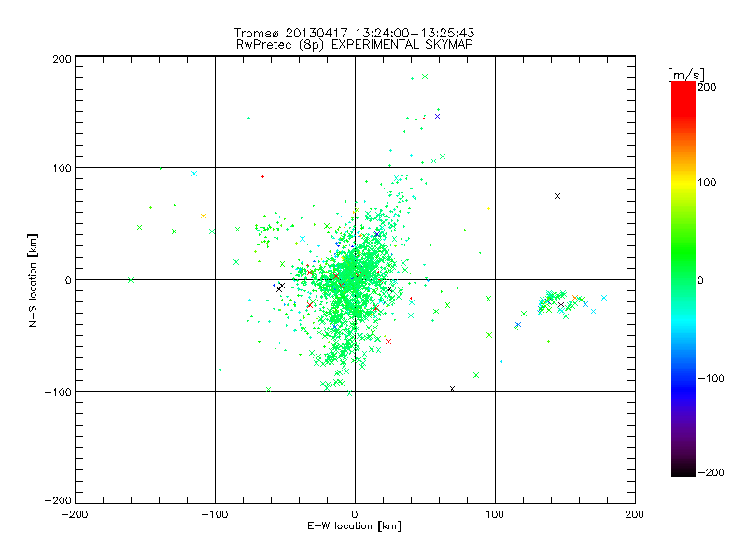Click the "200" tick label on the E-W axis

pos(635,514)
